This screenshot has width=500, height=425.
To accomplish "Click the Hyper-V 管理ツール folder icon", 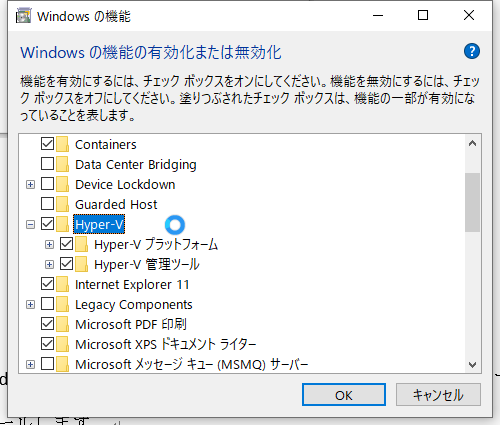I will (x=82, y=264).
